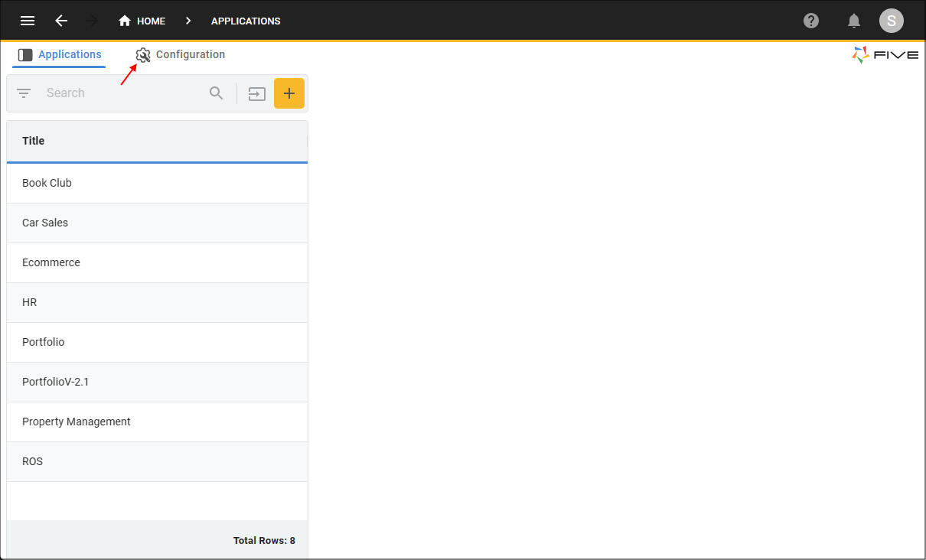926x560 pixels.
Task: Switch to the Configuration tab
Action: [181, 55]
